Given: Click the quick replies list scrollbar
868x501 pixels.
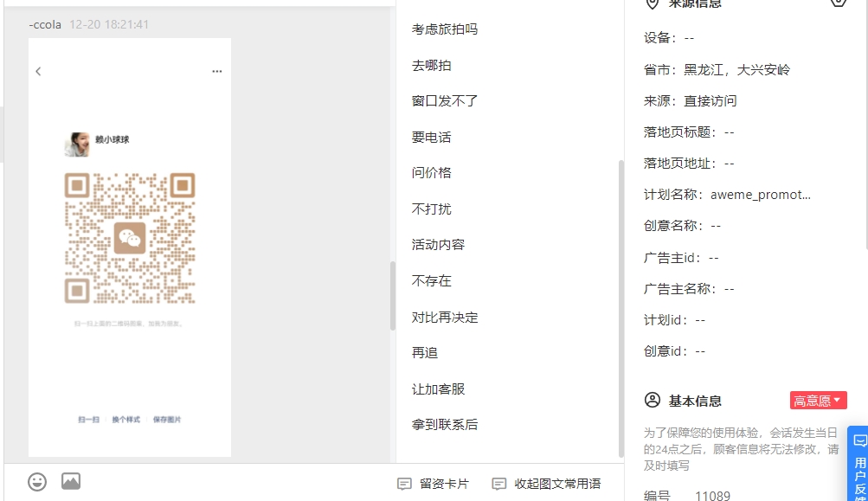Looking at the screenshot, I should 620,308.
